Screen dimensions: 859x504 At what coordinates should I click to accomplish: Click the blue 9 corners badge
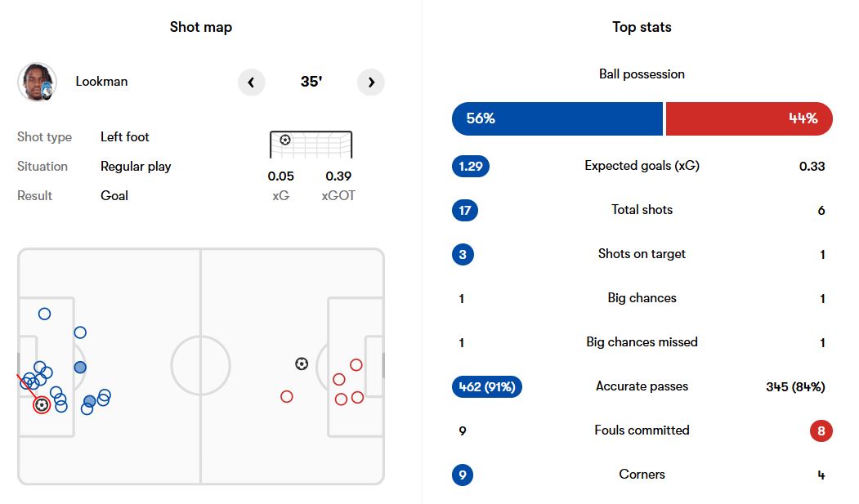coord(463,475)
